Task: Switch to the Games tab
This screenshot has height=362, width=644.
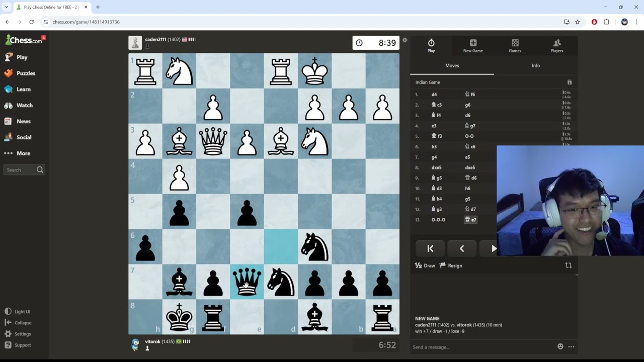Action: pos(515,46)
